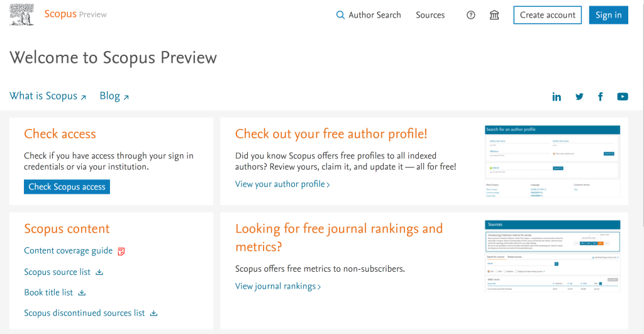Follow the View your author profile link

point(282,184)
